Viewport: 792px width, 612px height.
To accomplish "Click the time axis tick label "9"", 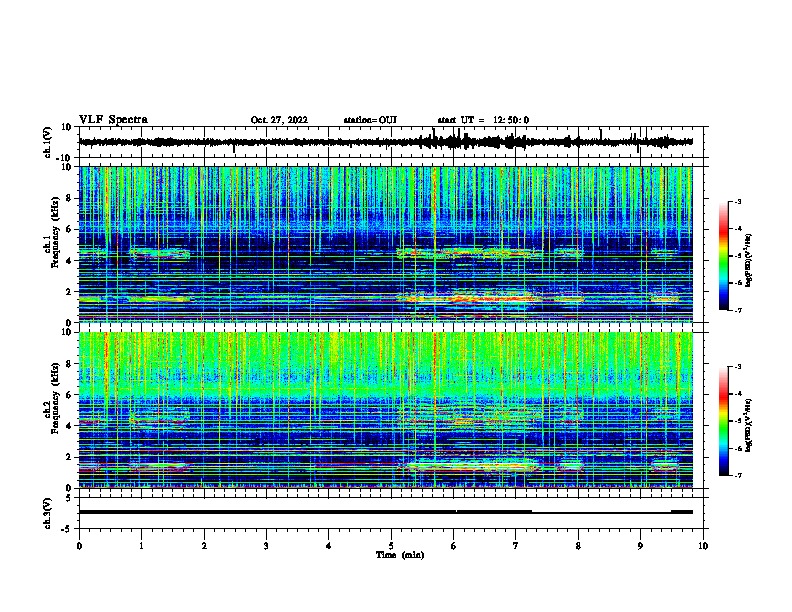I will coord(640,545).
